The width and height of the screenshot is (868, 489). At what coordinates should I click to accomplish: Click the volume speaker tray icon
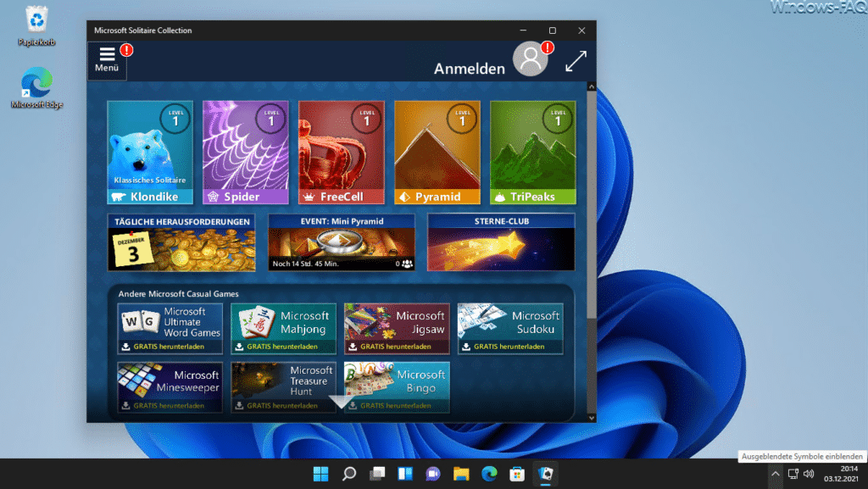tap(809, 474)
